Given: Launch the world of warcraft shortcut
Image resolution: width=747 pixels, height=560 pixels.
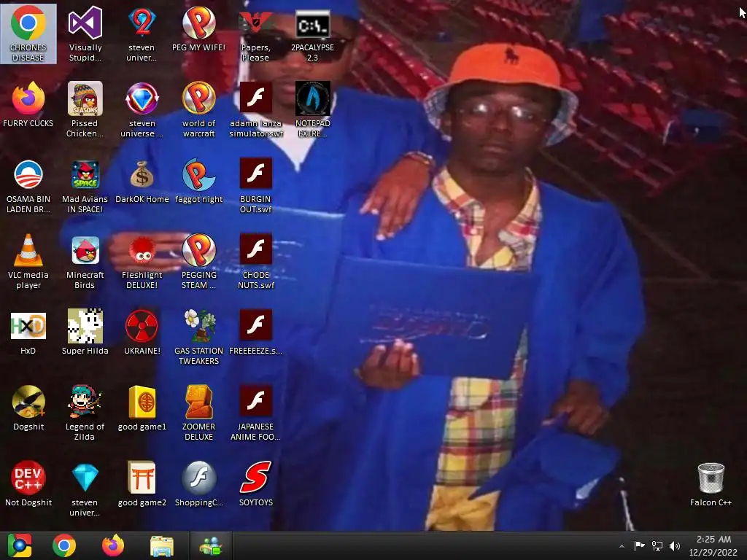Looking at the screenshot, I should [x=198, y=109].
